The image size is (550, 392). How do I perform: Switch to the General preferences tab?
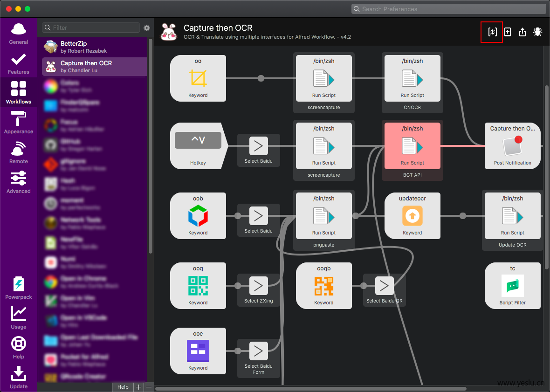coord(19,33)
